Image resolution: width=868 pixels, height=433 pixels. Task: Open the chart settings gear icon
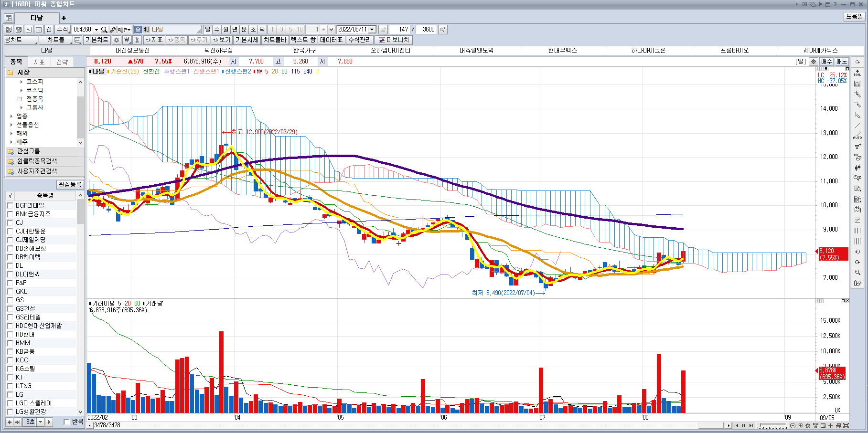tap(116, 40)
